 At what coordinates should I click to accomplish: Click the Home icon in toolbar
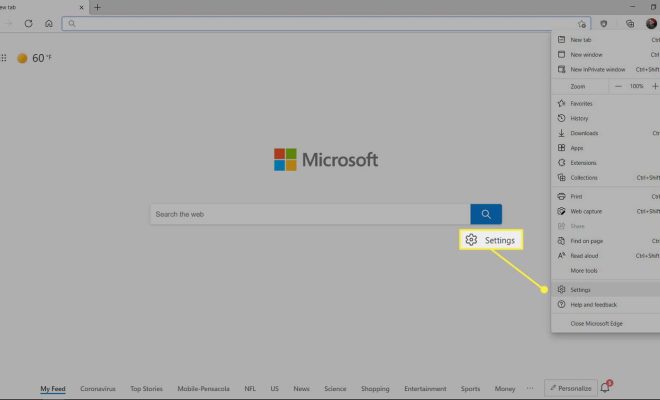coord(49,24)
